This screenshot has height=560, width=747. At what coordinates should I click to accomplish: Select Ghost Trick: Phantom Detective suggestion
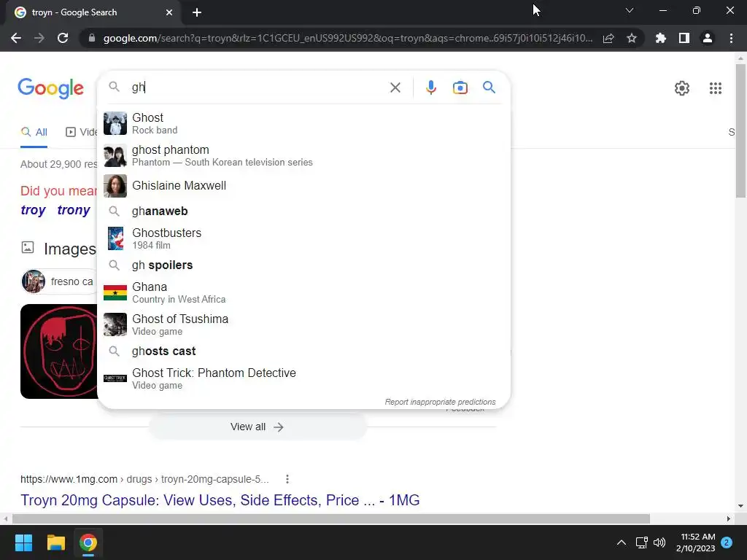coord(303,378)
